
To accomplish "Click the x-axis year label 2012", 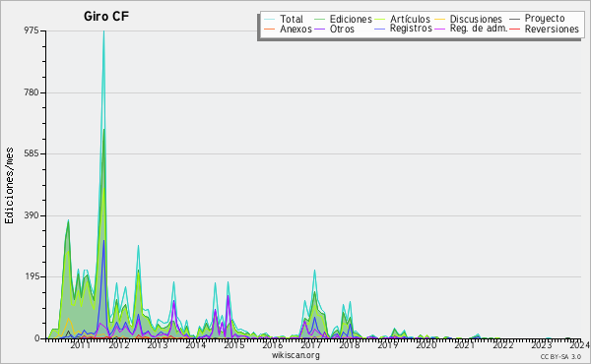I will (x=119, y=344).
